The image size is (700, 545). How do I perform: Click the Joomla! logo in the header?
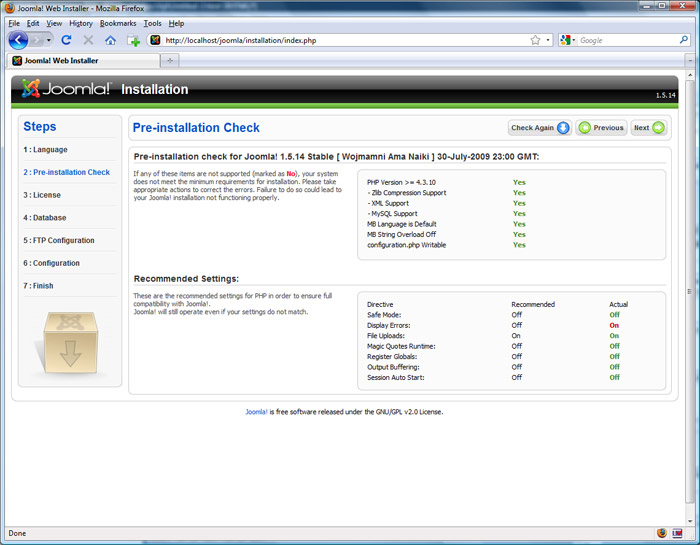click(x=66, y=89)
